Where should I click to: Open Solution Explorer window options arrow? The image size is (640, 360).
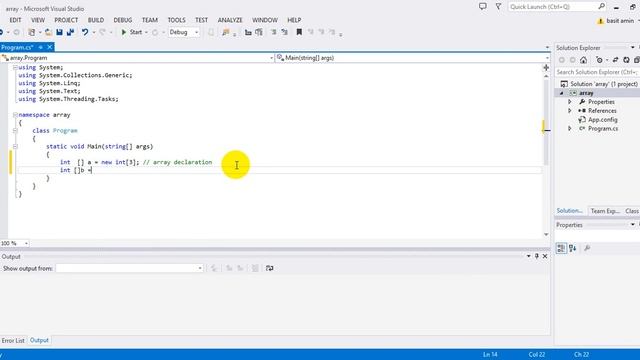point(632,48)
